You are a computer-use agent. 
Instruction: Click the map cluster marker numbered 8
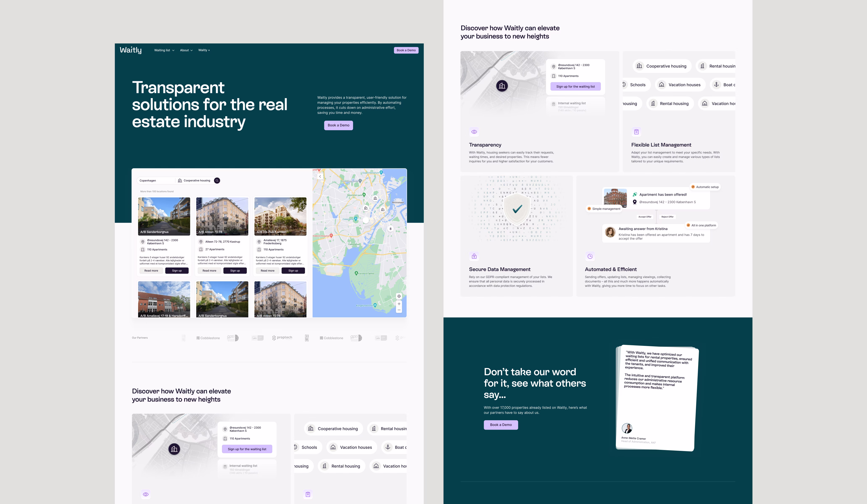coord(390,229)
